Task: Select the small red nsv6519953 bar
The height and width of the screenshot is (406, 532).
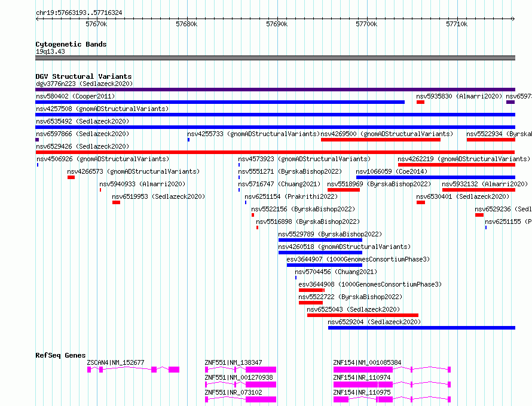Action: click(117, 202)
